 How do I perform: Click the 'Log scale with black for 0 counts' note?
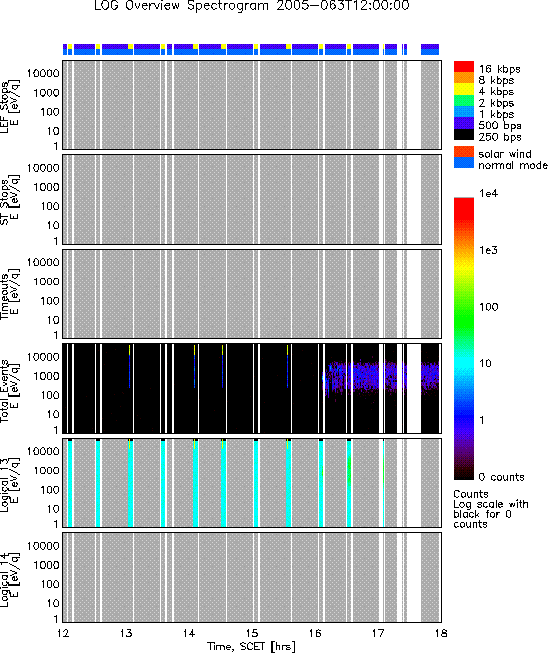[491, 514]
